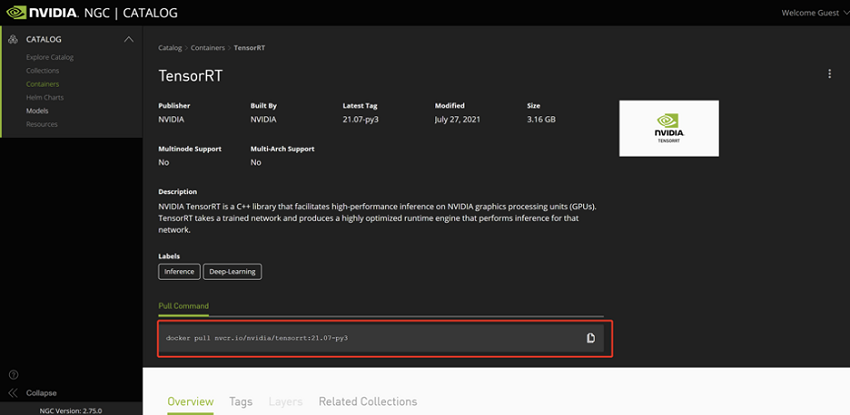Click the Inference label tag
This screenshot has width=850, height=415.
coord(179,272)
